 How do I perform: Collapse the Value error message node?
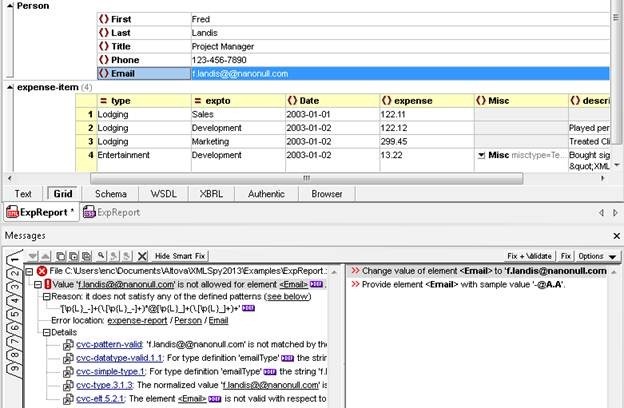tap(38, 285)
